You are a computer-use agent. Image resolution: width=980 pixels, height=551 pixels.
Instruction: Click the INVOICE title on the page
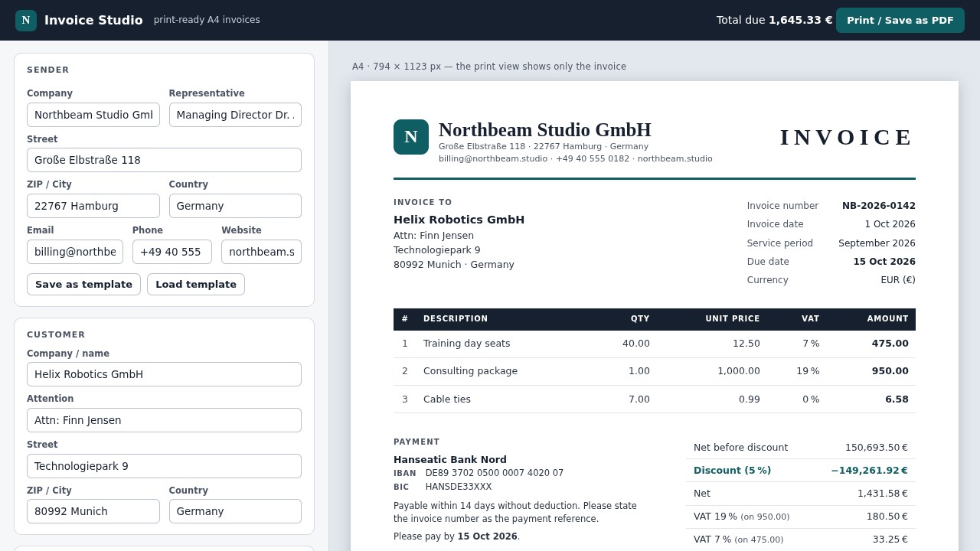[x=847, y=137]
